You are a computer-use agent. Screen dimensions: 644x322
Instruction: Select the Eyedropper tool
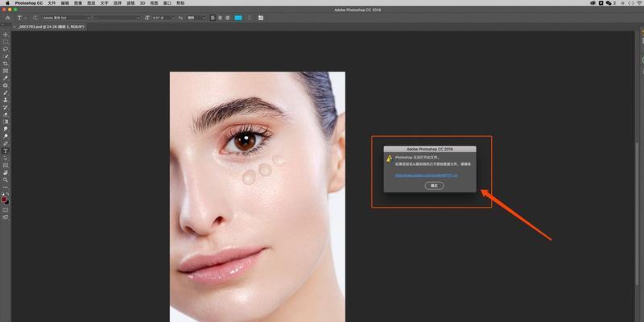6,77
